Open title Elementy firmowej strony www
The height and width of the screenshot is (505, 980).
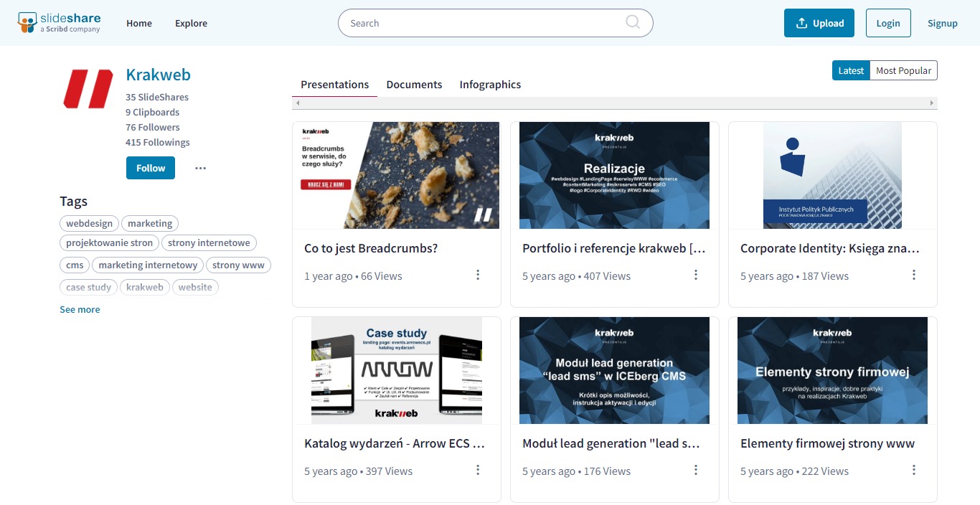(827, 443)
